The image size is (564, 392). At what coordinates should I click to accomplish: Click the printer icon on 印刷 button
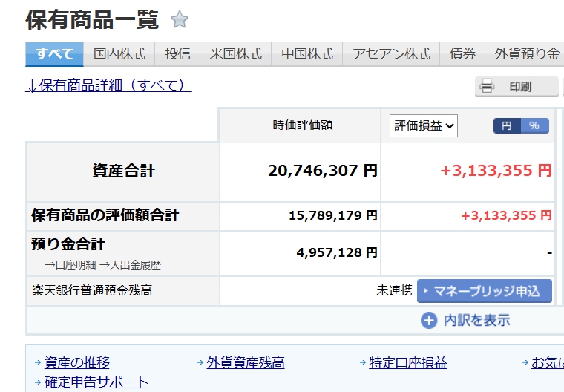[x=487, y=87]
